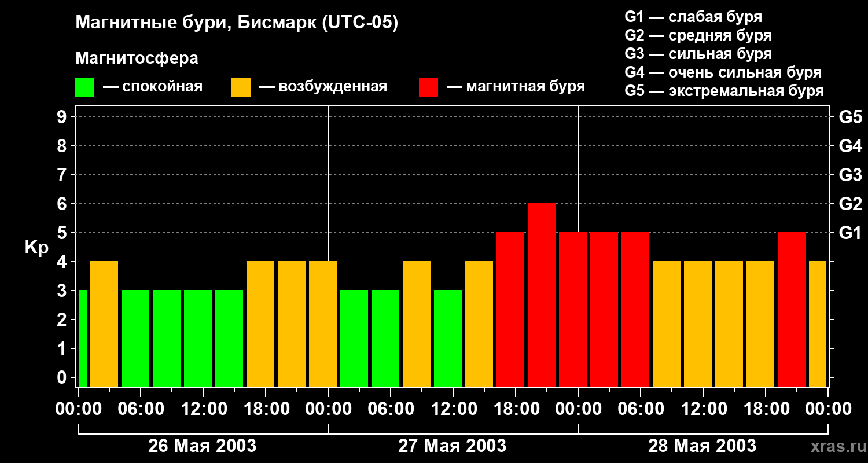The image size is (868, 463).
Task: Click the '9' label on the Kp axis
Action: click(62, 117)
